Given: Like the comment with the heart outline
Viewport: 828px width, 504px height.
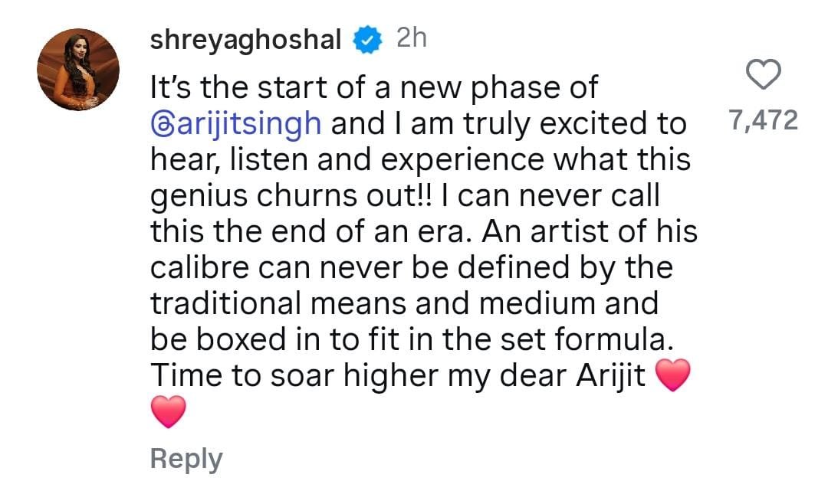Looking at the screenshot, I should point(763,77).
